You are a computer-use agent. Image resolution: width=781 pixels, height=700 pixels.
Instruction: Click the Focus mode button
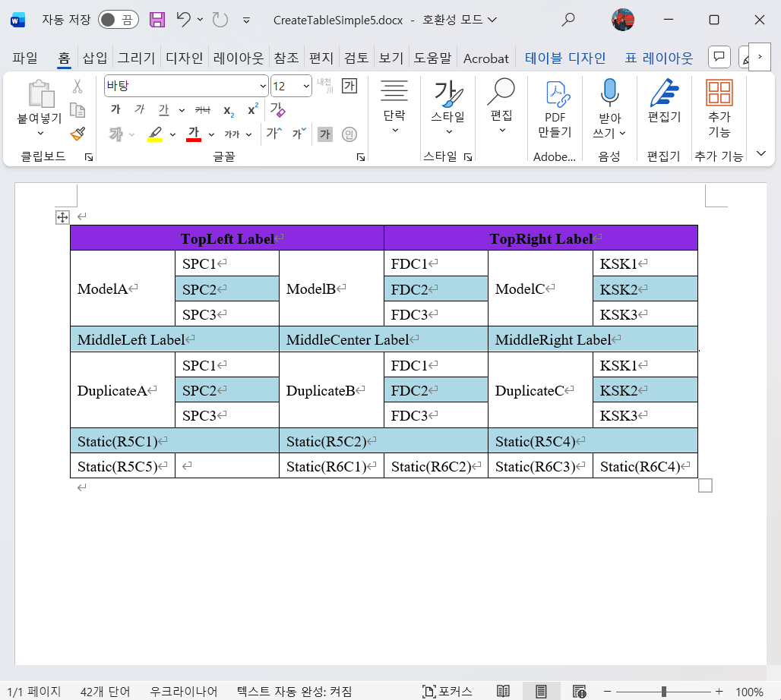(447, 691)
